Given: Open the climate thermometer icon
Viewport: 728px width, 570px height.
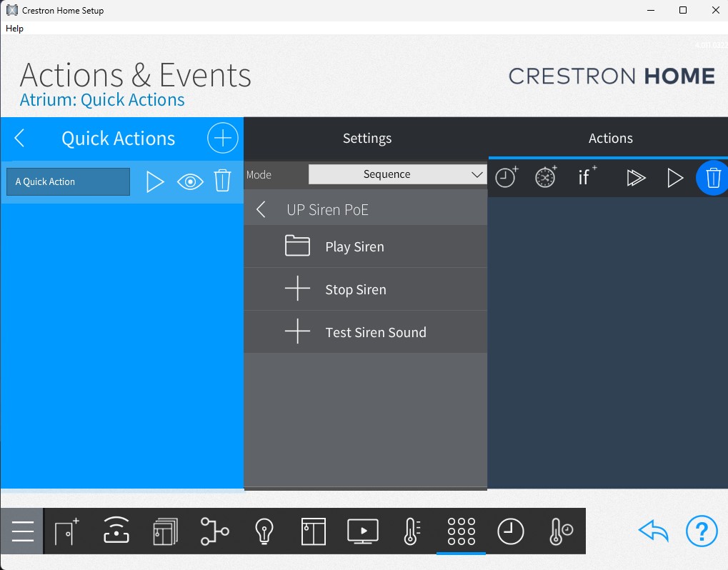Looking at the screenshot, I should coord(412,531).
